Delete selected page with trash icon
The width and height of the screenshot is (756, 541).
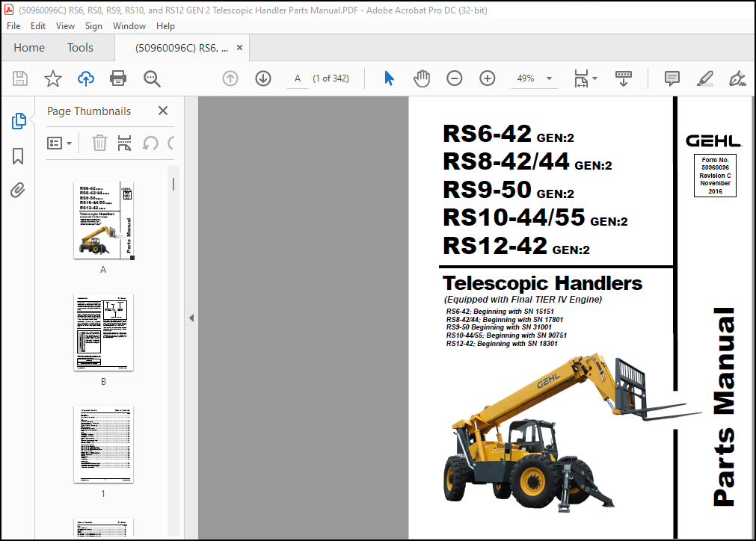(x=99, y=143)
